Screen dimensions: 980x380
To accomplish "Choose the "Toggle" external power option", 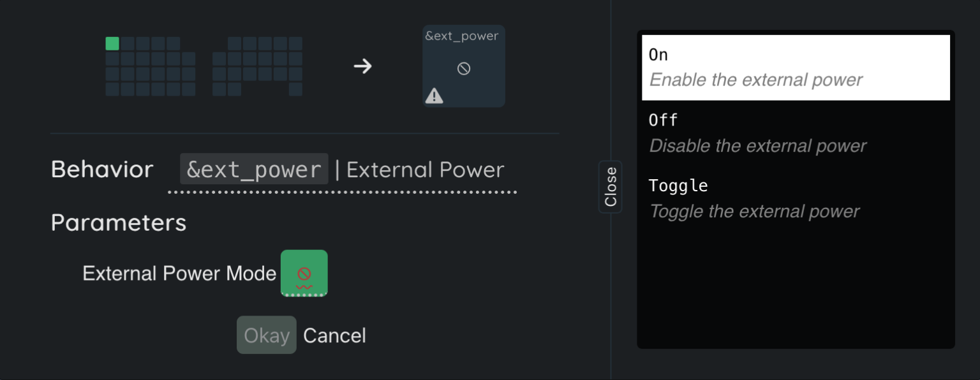I will 678,186.
